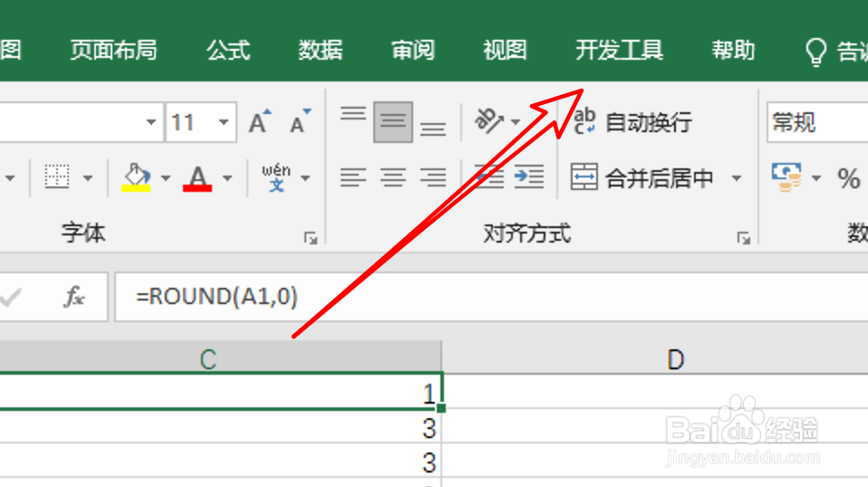Switch to the 页面布局 tab
Viewport: 868px width, 487px height.
(x=113, y=51)
